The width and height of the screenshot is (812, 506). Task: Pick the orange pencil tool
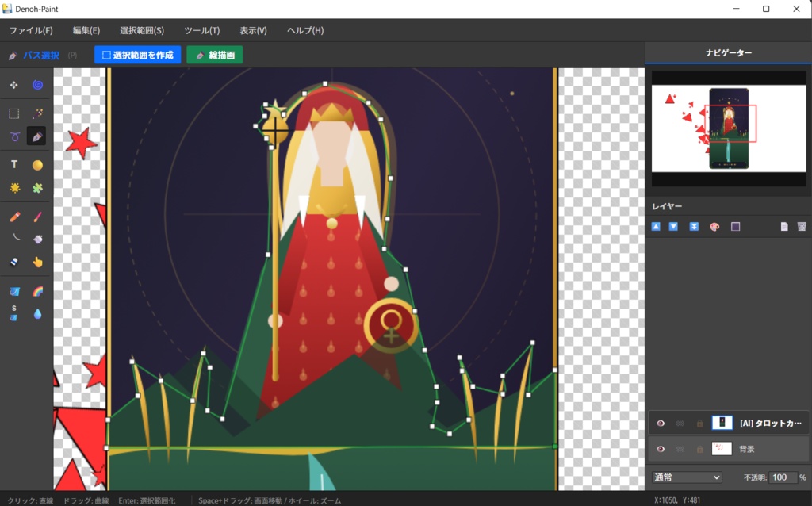14,217
